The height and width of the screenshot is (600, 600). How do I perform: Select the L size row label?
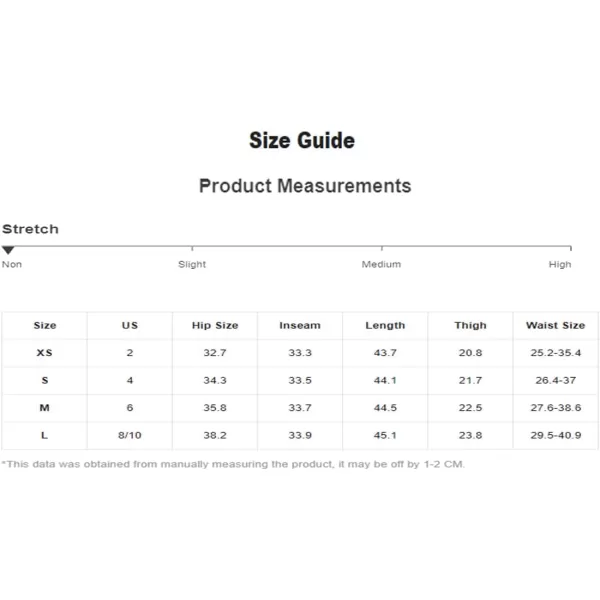pyautogui.click(x=44, y=435)
